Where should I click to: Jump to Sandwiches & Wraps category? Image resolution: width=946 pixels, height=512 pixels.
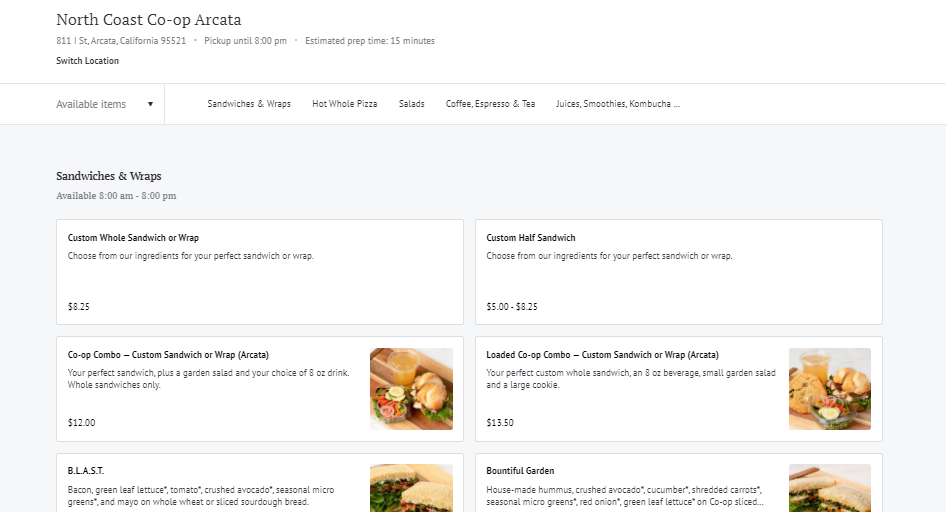pyautogui.click(x=249, y=104)
